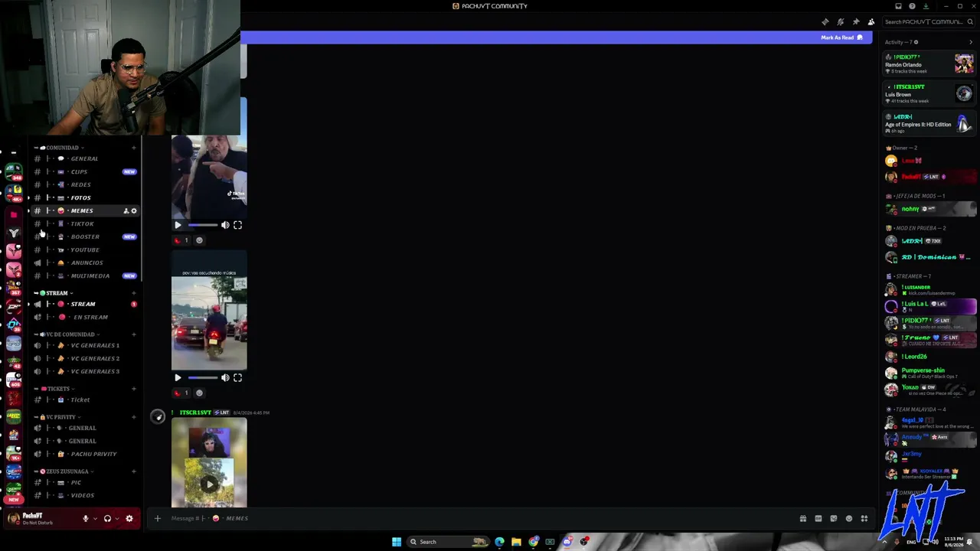The height and width of the screenshot is (551, 980).
Task: Open the sticker picker icon
Action: coord(833,518)
